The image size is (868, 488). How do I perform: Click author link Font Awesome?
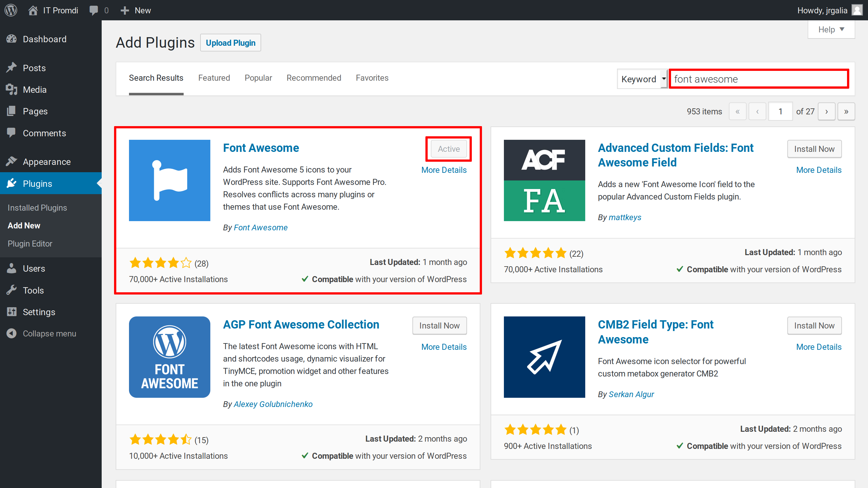coord(261,227)
